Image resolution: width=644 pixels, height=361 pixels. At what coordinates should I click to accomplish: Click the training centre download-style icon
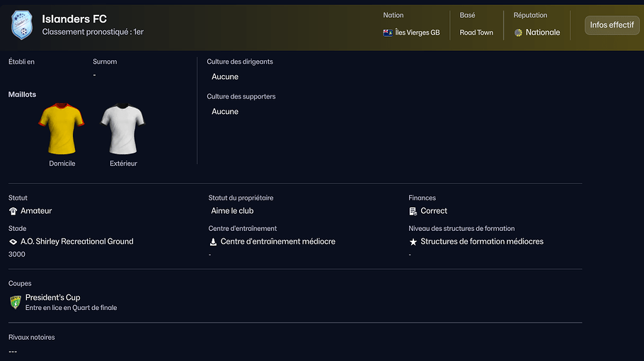(213, 241)
